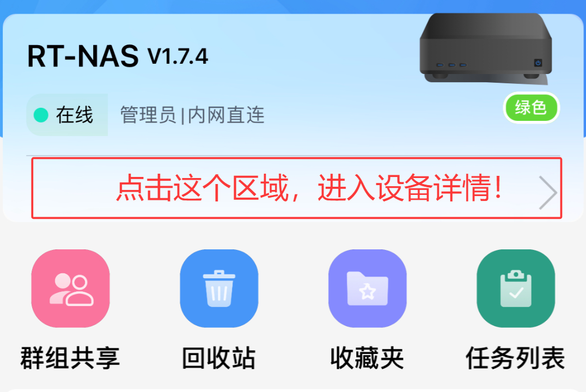Click the 内网直连 connection type text
Image resolution: width=586 pixels, height=392 pixels.
(226, 115)
